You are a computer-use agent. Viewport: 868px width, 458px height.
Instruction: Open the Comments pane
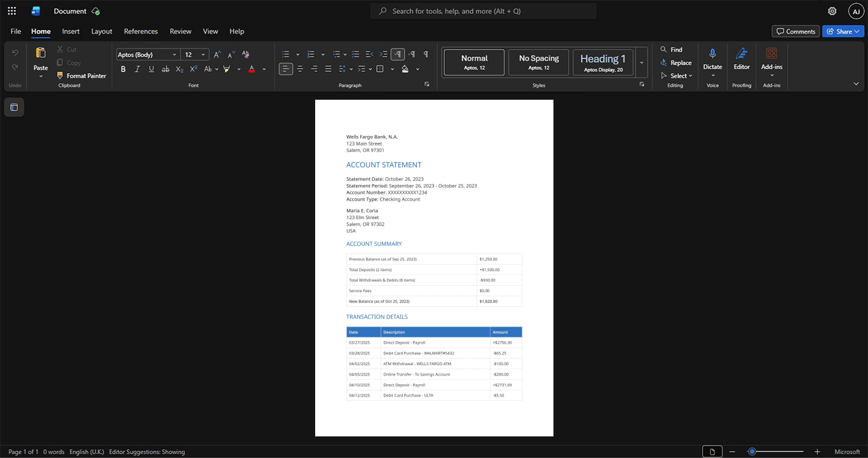pos(796,31)
